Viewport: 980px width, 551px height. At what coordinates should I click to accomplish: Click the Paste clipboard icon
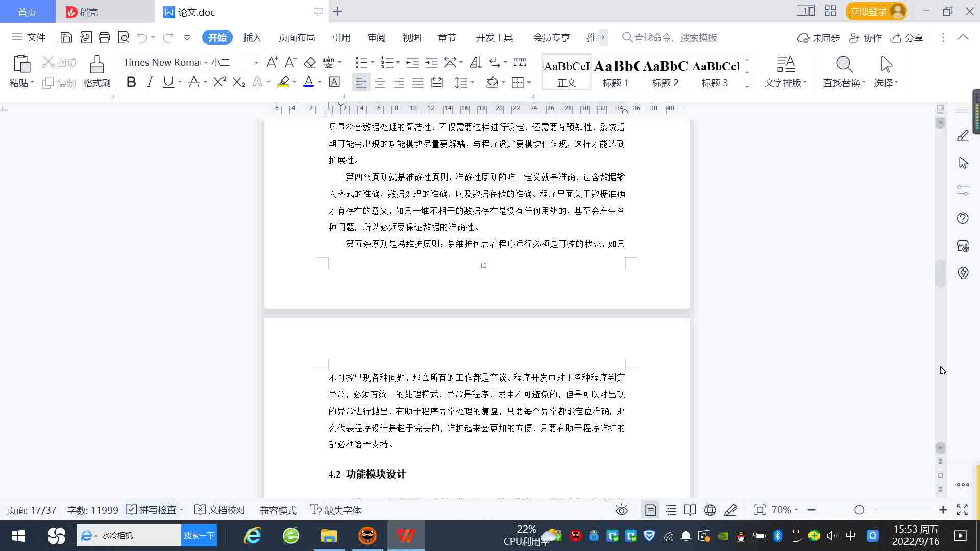21,65
